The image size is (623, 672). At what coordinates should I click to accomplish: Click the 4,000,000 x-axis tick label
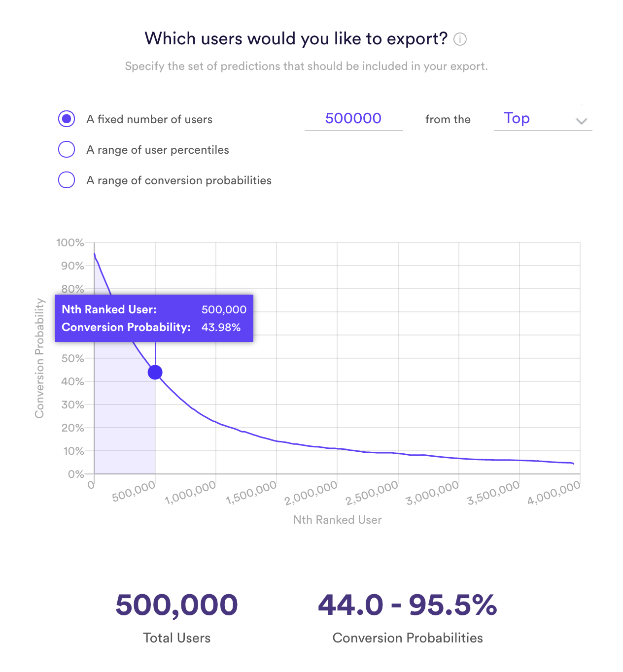(x=554, y=493)
